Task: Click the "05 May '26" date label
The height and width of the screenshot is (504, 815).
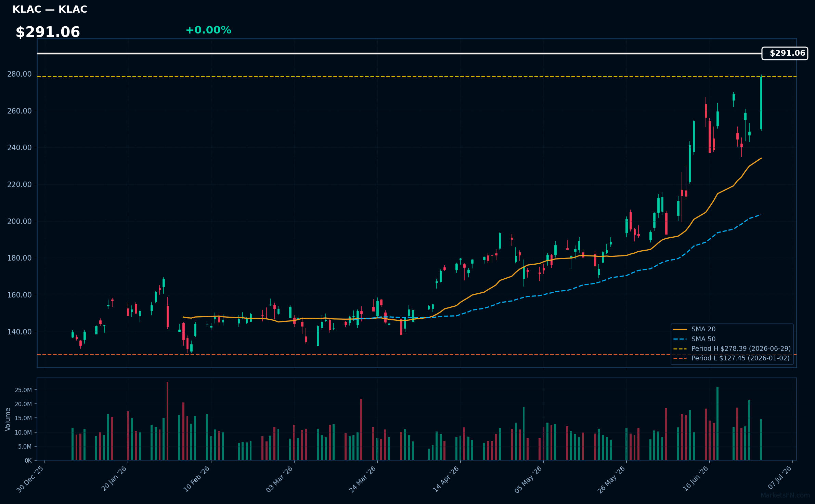Action: point(529,479)
